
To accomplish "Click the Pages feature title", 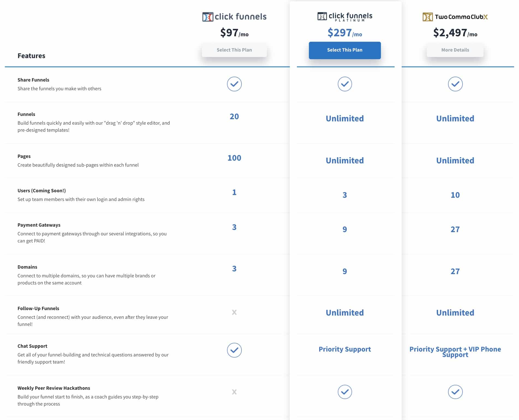I will click(24, 156).
